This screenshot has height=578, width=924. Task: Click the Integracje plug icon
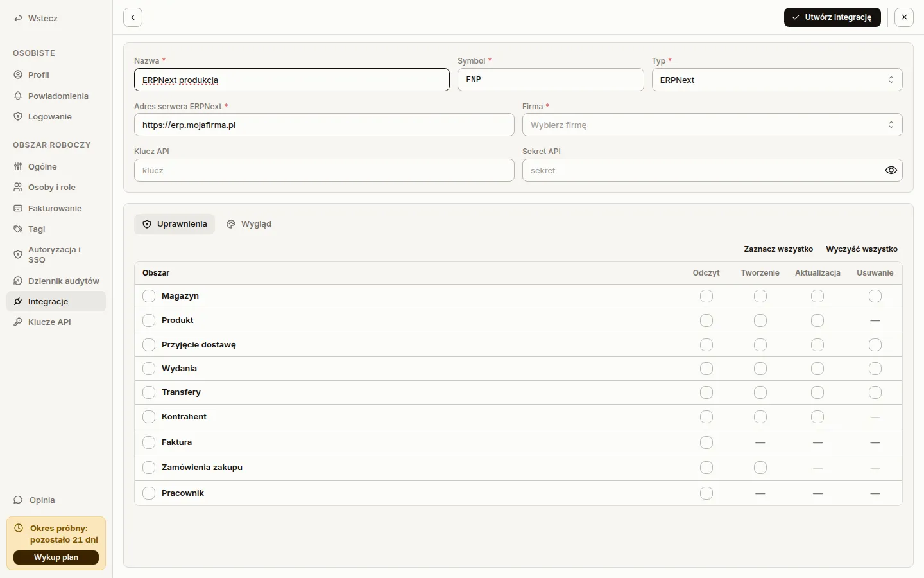pos(18,301)
